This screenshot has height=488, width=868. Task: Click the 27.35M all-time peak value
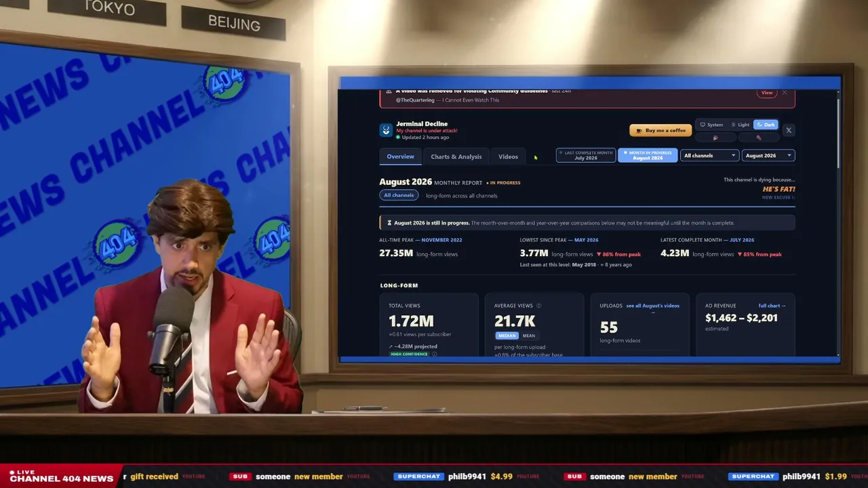click(396, 253)
